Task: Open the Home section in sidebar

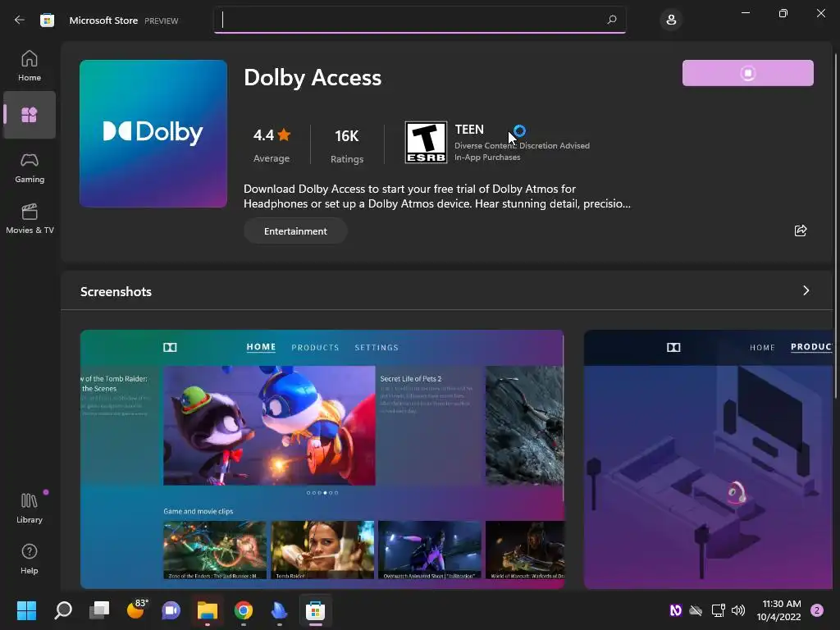Action: click(x=30, y=66)
